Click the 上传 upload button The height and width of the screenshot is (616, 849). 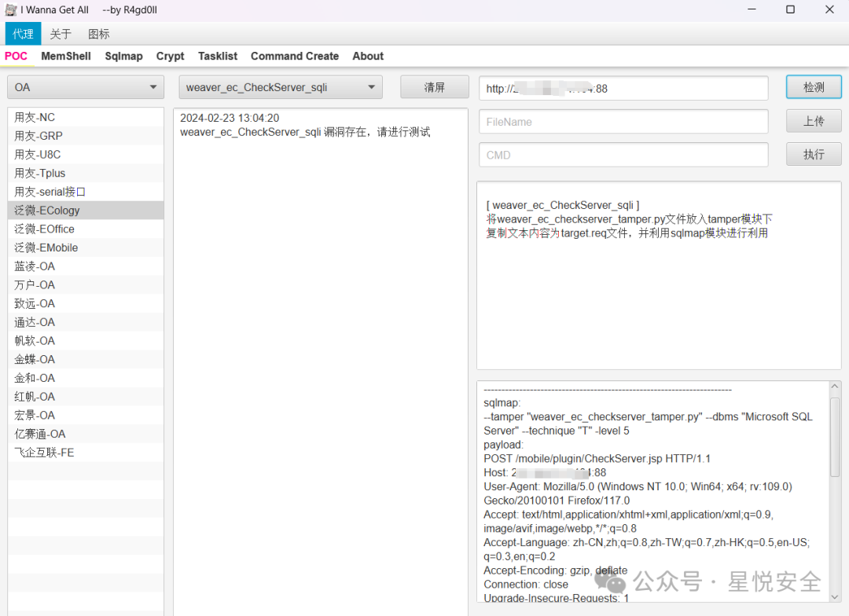[814, 121]
